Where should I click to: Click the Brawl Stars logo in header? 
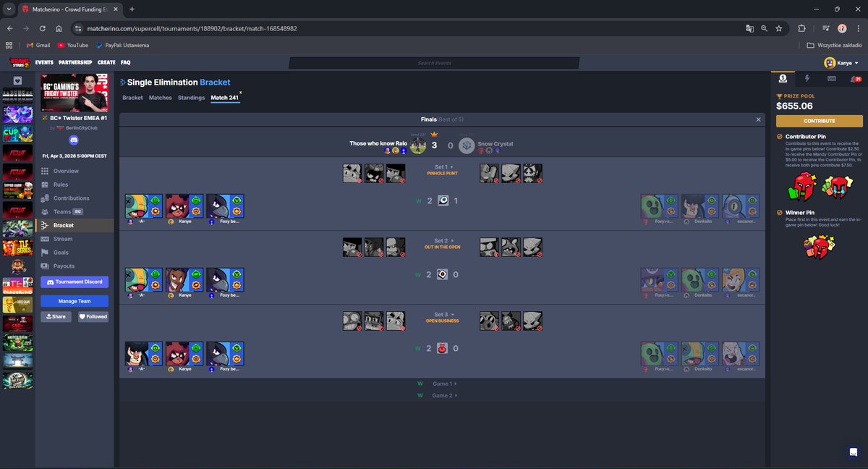click(x=20, y=63)
